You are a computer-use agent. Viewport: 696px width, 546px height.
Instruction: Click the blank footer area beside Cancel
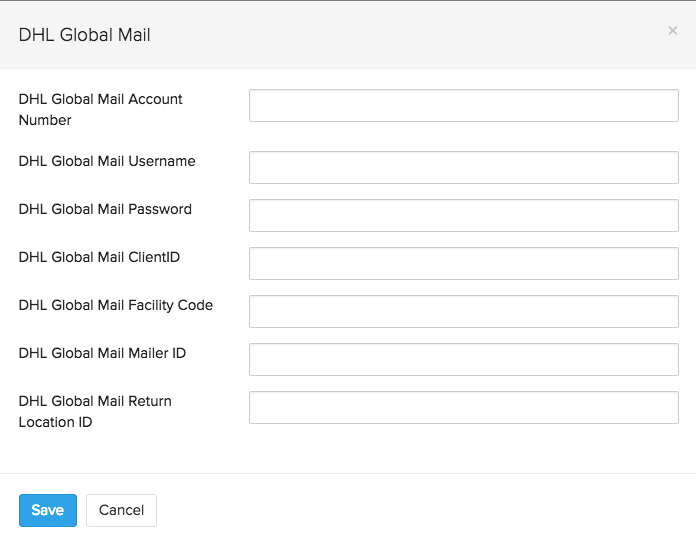pyautogui.click(x=420, y=510)
